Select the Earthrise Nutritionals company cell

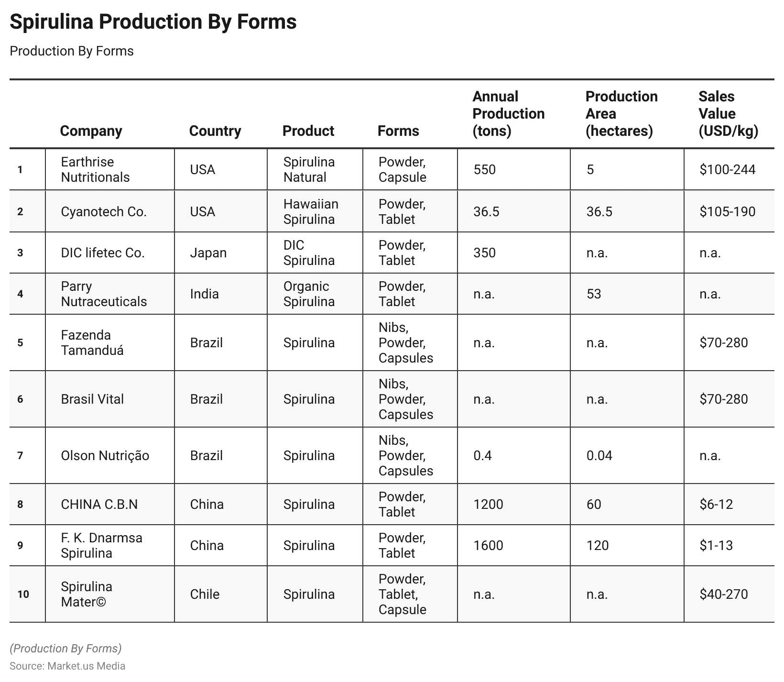(95, 169)
